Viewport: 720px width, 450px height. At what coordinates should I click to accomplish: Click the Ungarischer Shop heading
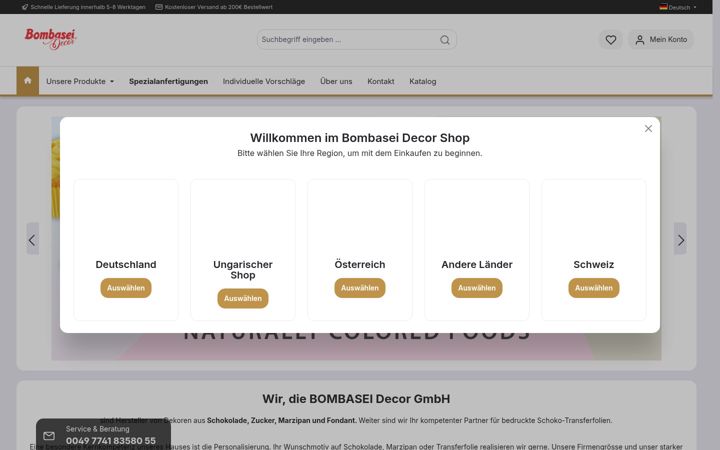click(x=243, y=270)
